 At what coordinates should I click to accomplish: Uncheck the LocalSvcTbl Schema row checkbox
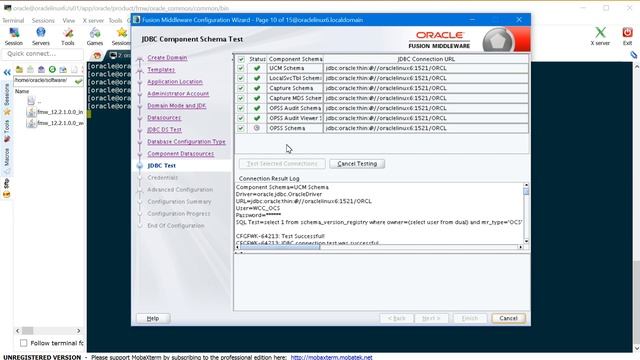[241, 78]
